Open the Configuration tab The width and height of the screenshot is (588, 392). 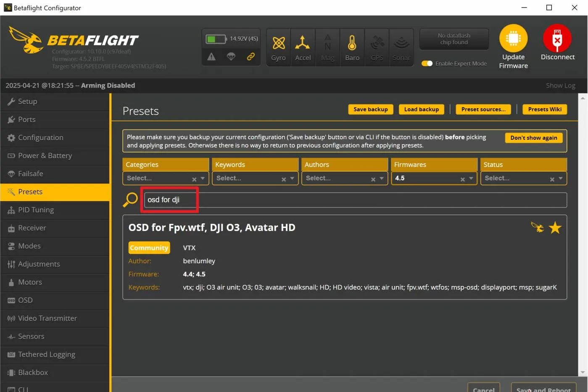pos(55,138)
